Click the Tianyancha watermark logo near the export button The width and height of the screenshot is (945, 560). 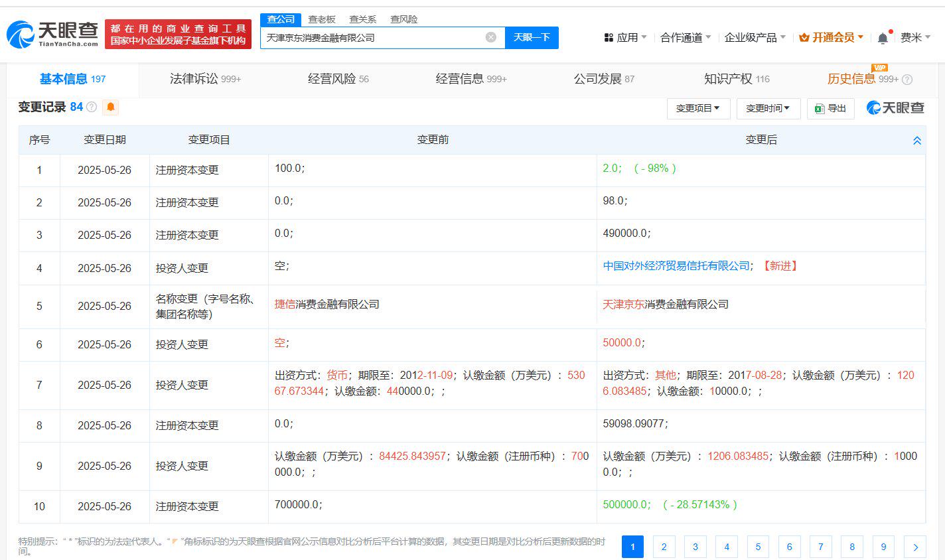tap(895, 107)
